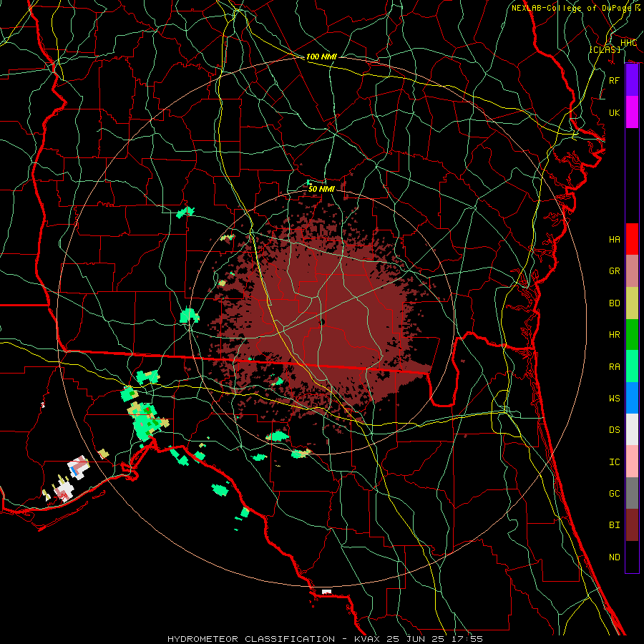Image resolution: width=644 pixels, height=644 pixels.
Task: Click the RA legend label
Action: pyautogui.click(x=614, y=367)
